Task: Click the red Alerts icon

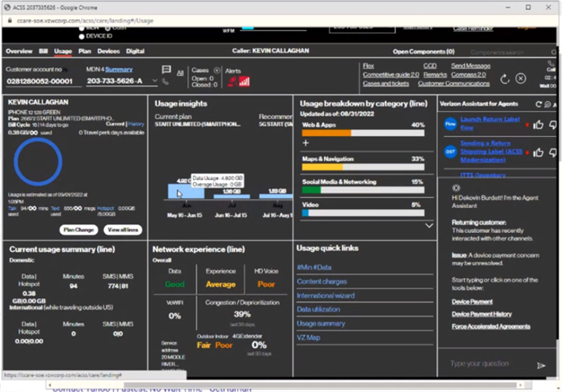Action: pos(236,81)
